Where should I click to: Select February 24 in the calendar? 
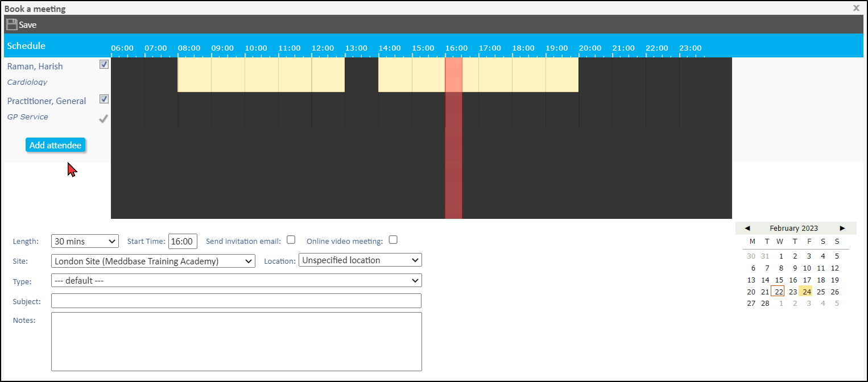(807, 292)
